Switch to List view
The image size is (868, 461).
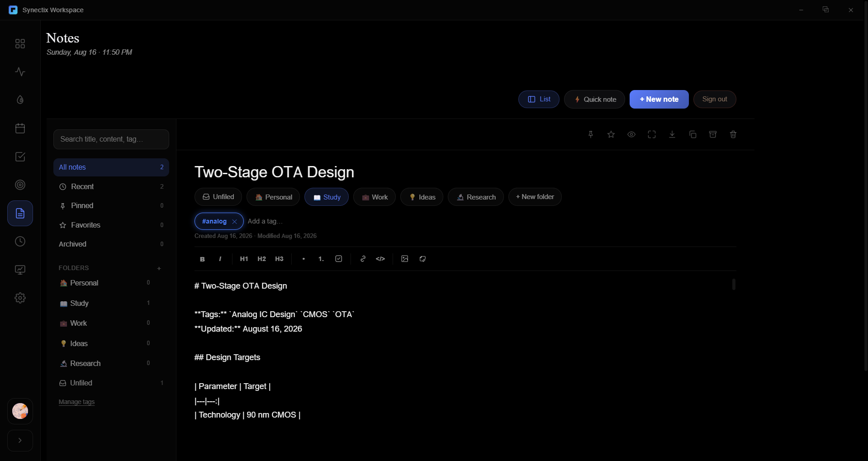click(x=539, y=100)
